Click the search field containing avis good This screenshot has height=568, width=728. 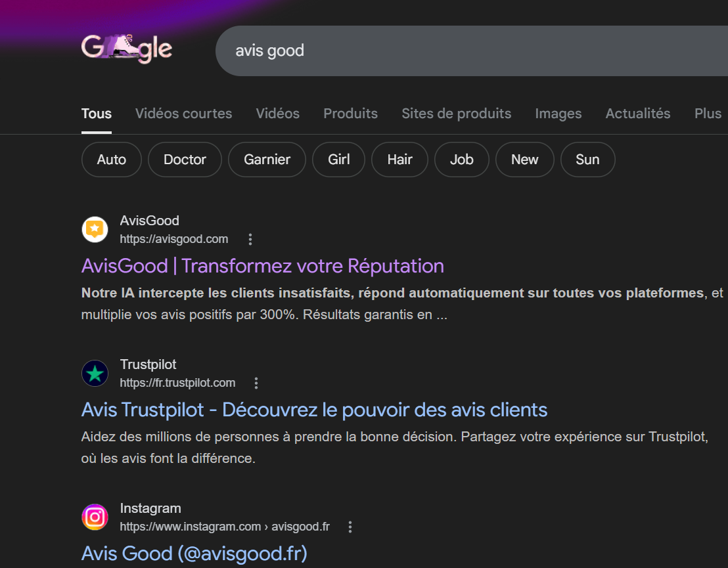pyautogui.click(x=460, y=51)
